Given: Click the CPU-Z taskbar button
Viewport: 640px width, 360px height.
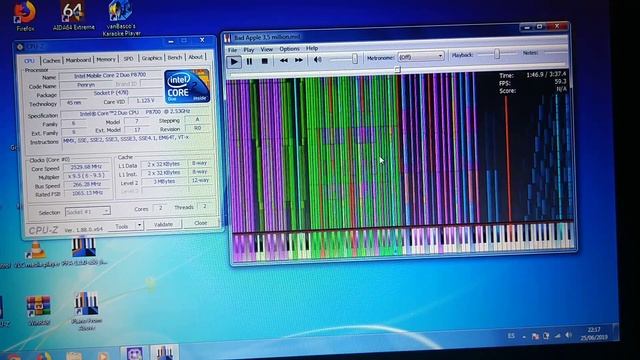Looking at the screenshot, I should coord(134,353).
